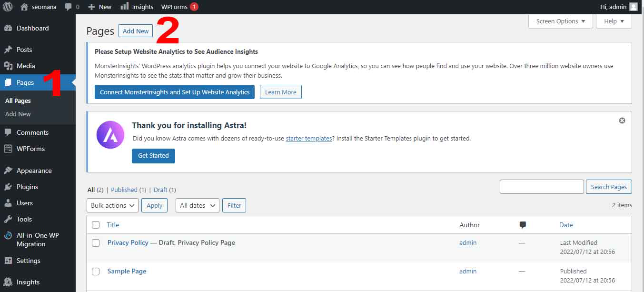Screen dimensions: 644x292
Task: Show All (2) pages filter link
Action: pyautogui.click(x=95, y=190)
